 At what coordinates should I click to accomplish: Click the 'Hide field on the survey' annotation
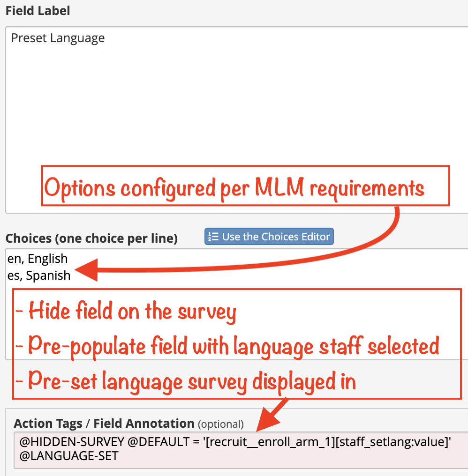coord(126,311)
